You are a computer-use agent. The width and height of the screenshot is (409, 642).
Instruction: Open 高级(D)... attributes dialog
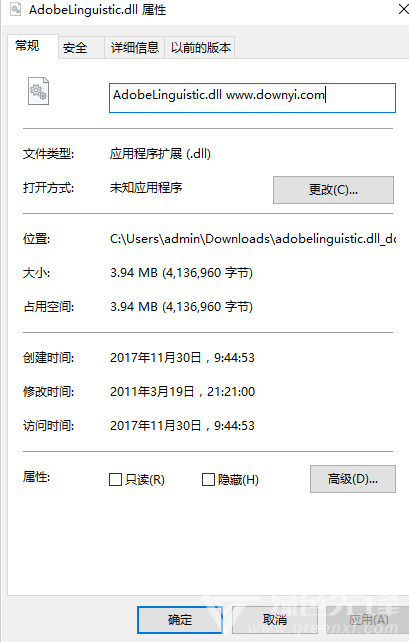(353, 479)
